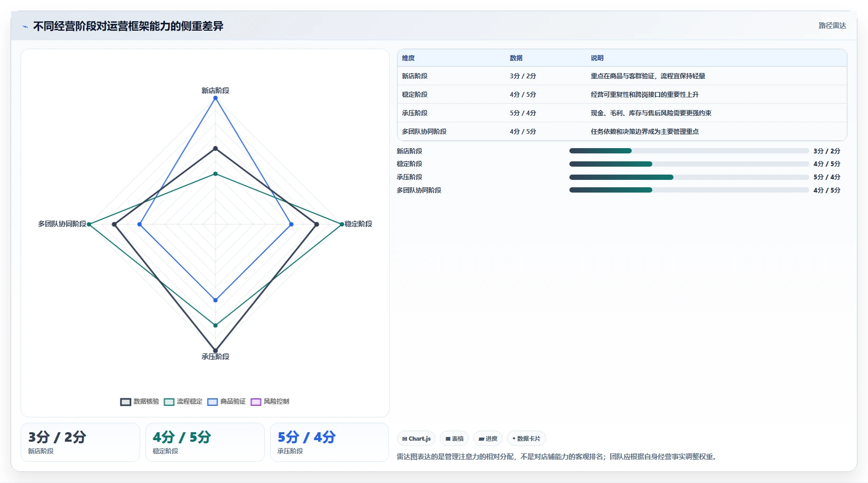Click the 表格 chip
This screenshot has width=868, height=483.
[454, 439]
